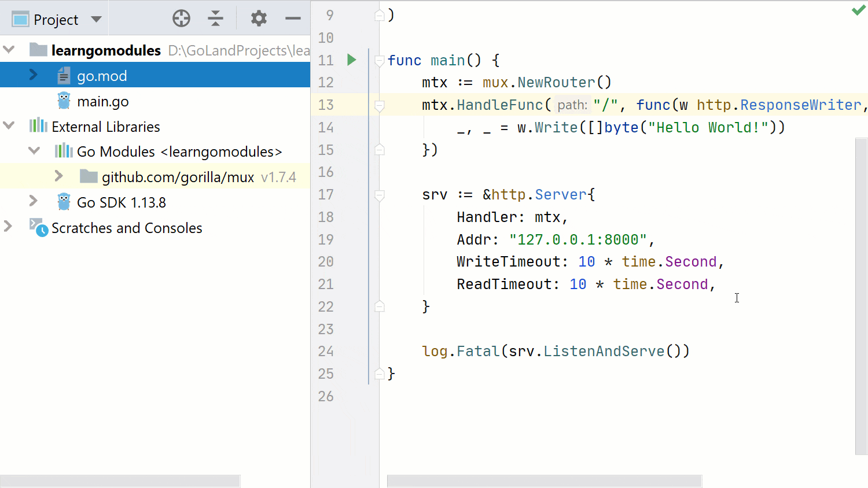The height and width of the screenshot is (488, 868).
Task: Expand Scratches and Consoles
Action: tap(8, 226)
